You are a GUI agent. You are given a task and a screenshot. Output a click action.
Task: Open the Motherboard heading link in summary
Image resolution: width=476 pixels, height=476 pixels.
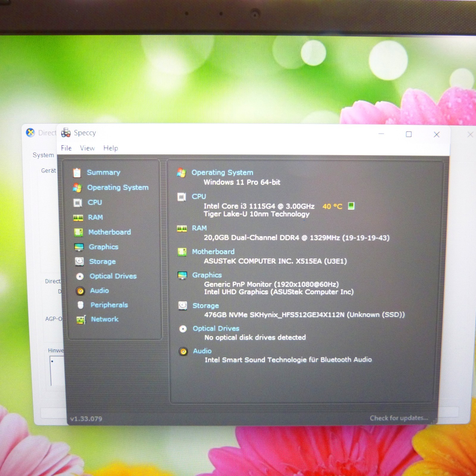[x=213, y=252]
